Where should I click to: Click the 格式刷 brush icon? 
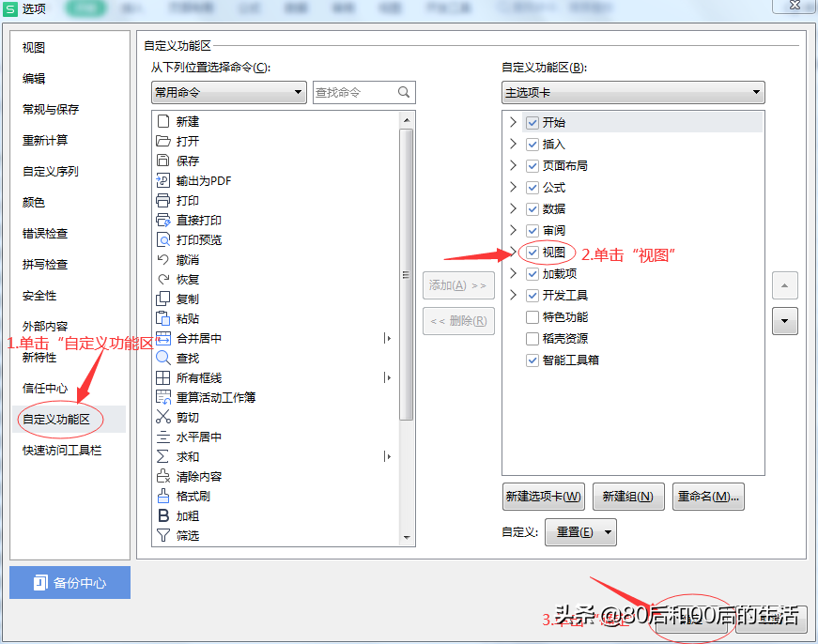pyautogui.click(x=163, y=496)
